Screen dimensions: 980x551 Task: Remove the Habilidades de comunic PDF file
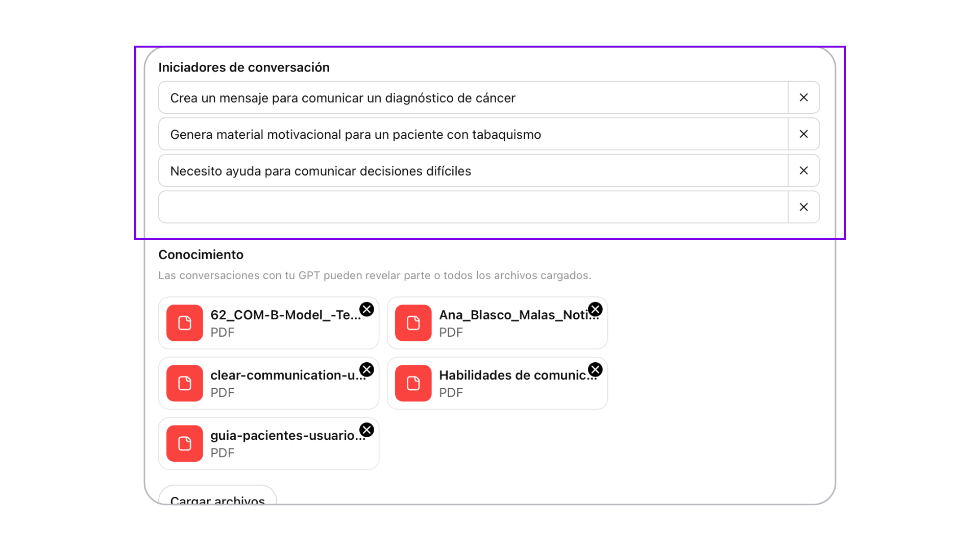tap(595, 369)
